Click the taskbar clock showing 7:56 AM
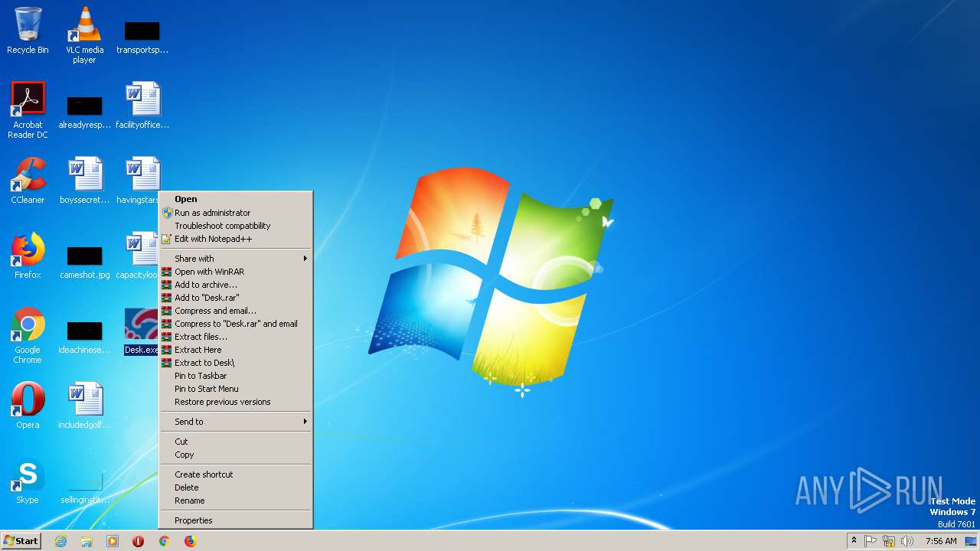The image size is (980, 551). pos(941,541)
